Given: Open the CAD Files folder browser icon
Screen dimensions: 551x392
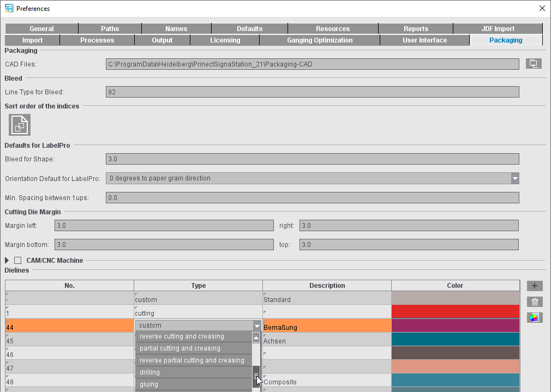Looking at the screenshot, I should (534, 63).
